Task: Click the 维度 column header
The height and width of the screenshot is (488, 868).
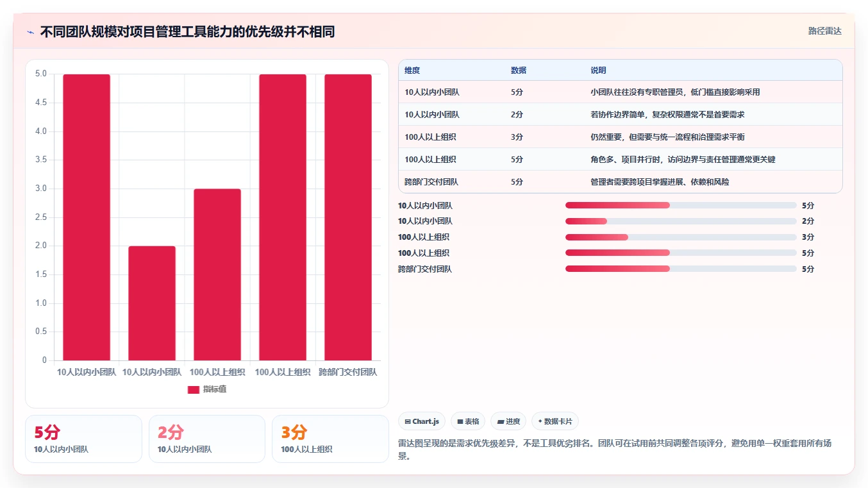Action: pos(412,71)
